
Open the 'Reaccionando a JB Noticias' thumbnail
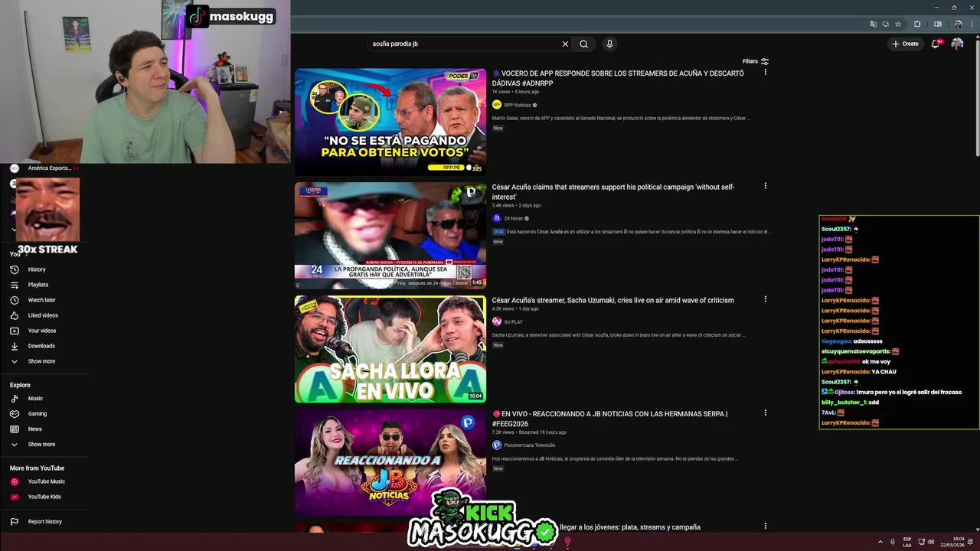click(390, 462)
